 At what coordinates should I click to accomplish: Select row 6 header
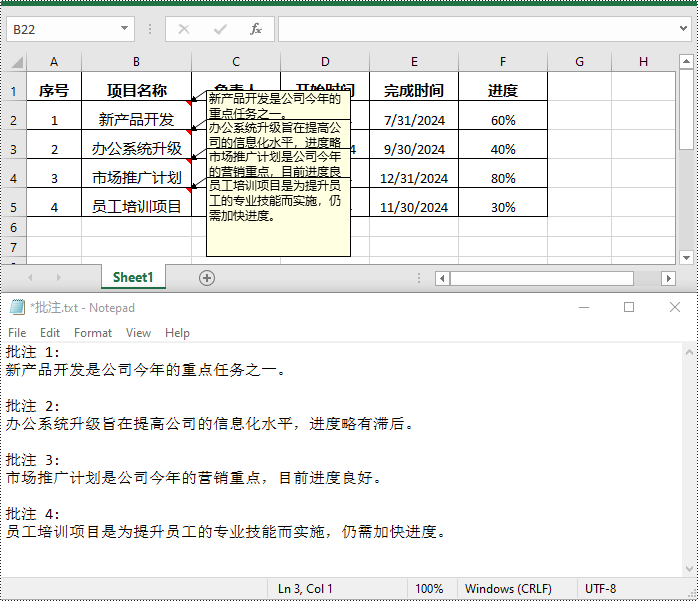point(13,227)
